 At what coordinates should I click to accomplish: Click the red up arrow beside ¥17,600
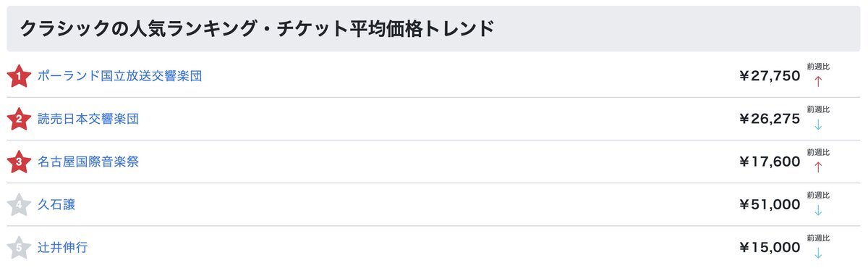(x=818, y=167)
